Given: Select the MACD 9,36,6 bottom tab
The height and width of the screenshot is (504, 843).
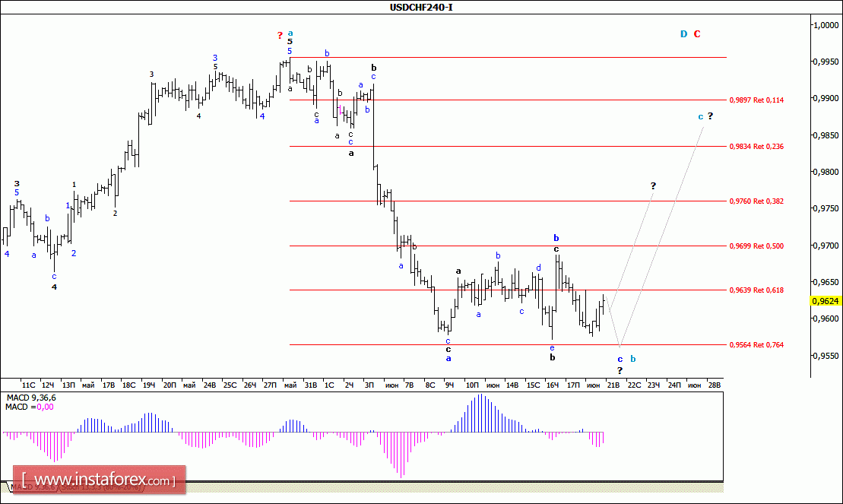Looking at the screenshot, I should pos(33,487).
